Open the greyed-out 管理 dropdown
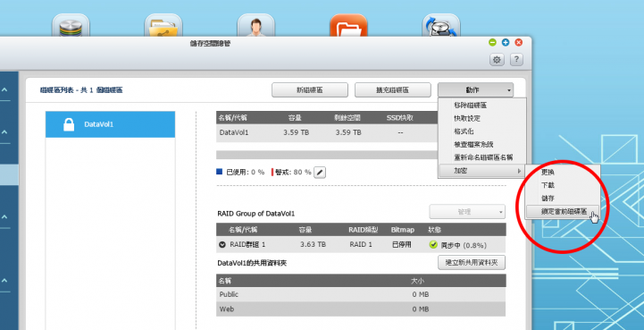The height and width of the screenshot is (330, 644). tap(467, 212)
